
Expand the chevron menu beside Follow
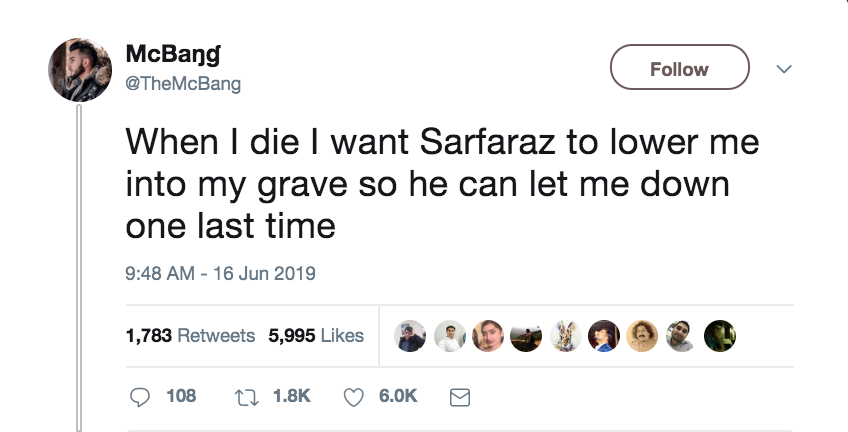(785, 69)
